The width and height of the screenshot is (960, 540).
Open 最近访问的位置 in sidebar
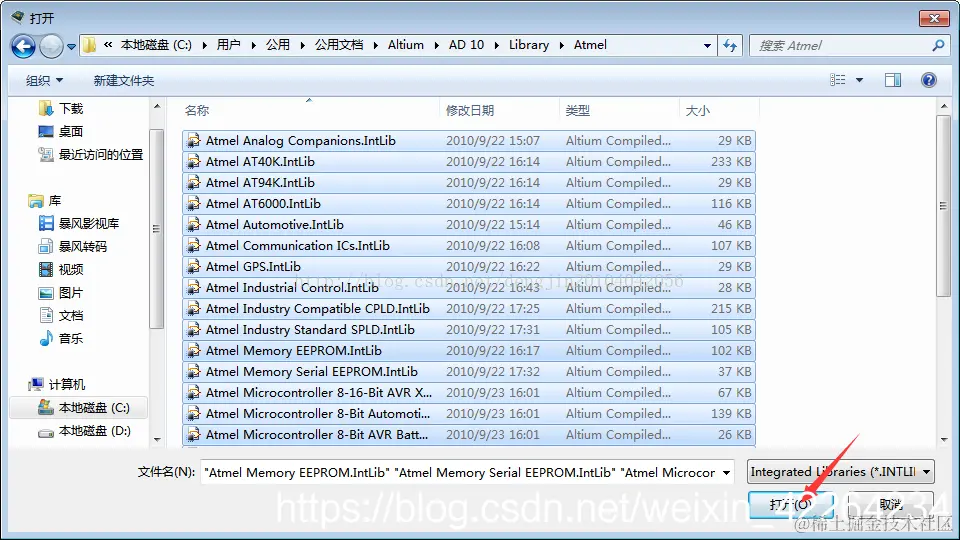pyautogui.click(x=91, y=154)
